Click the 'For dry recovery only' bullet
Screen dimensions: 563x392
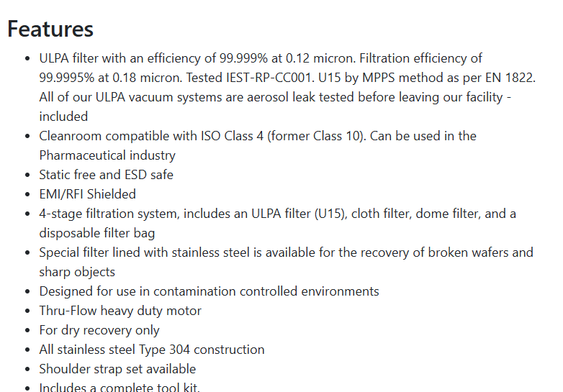coord(99,330)
